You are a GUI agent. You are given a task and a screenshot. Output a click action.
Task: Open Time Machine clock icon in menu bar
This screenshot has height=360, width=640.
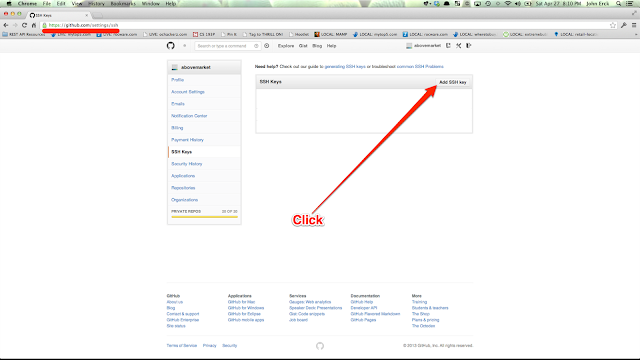(488, 3)
